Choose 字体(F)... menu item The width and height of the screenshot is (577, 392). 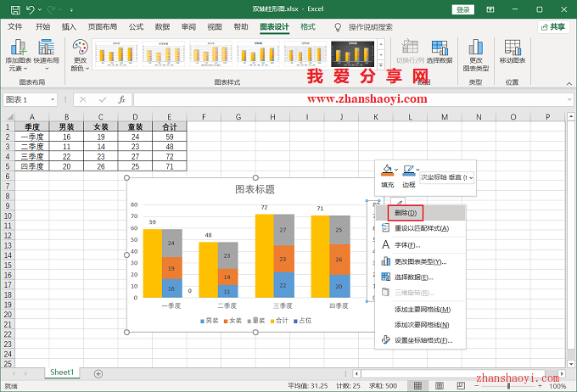pos(421,244)
